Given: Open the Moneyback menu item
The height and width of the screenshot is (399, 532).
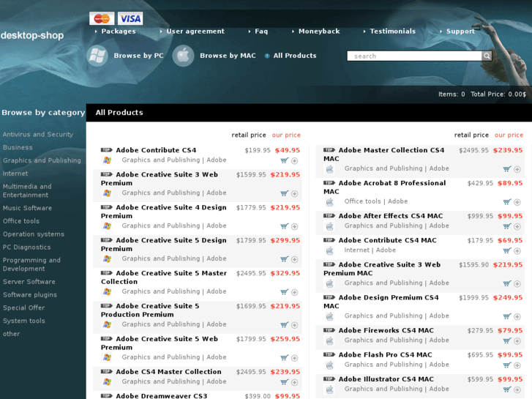Looking at the screenshot, I should pyautogui.click(x=319, y=31).
